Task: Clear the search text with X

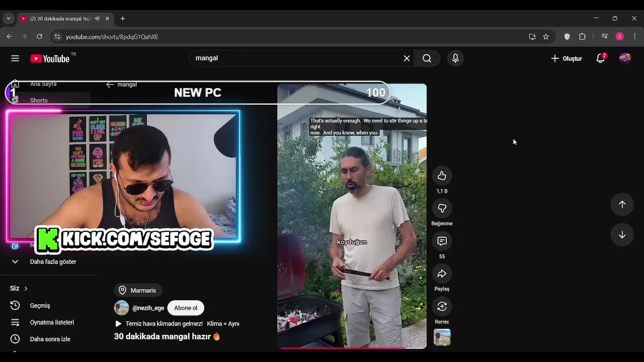Action: coord(407,58)
